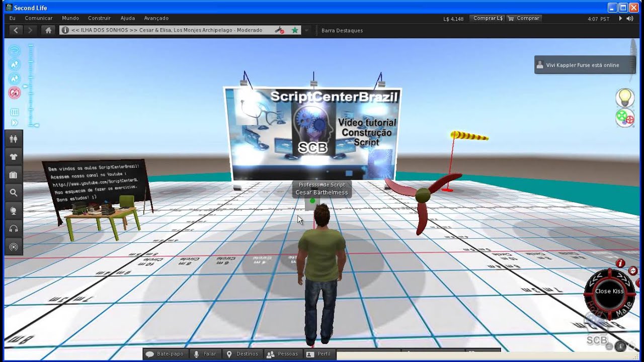The width and height of the screenshot is (644, 362).
Task: Toggle media playback in the top bar
Action: 620,18
